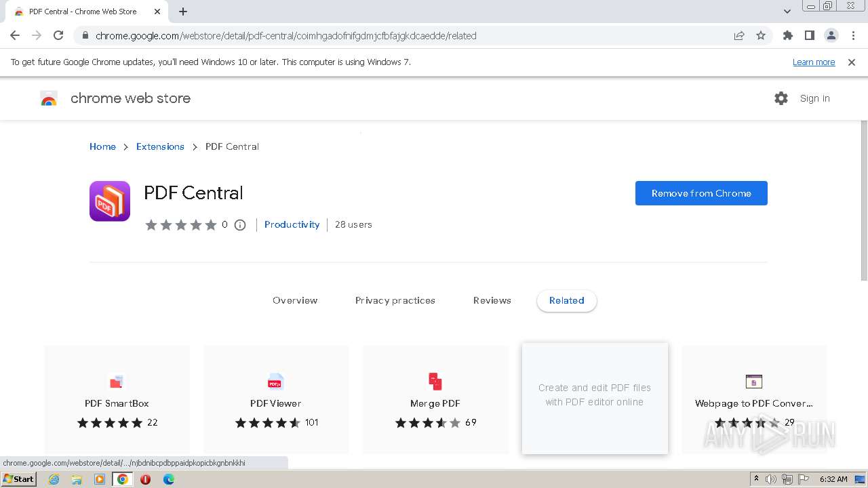
Task: Open the Windows Start menu
Action: pos(19,479)
